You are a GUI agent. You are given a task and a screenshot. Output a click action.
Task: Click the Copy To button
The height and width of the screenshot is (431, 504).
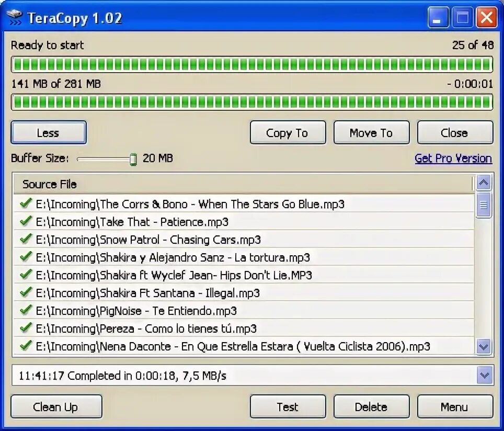[288, 132]
